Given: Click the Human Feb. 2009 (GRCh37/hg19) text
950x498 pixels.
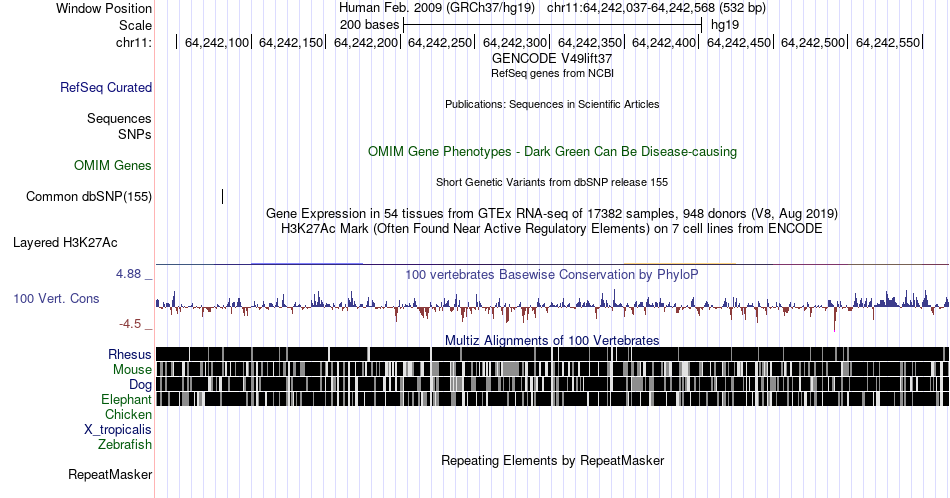Looking at the screenshot, I should pyautogui.click(x=437, y=8).
